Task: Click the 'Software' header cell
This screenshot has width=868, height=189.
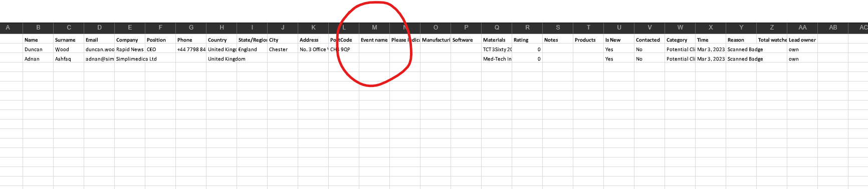Action: click(x=466, y=39)
